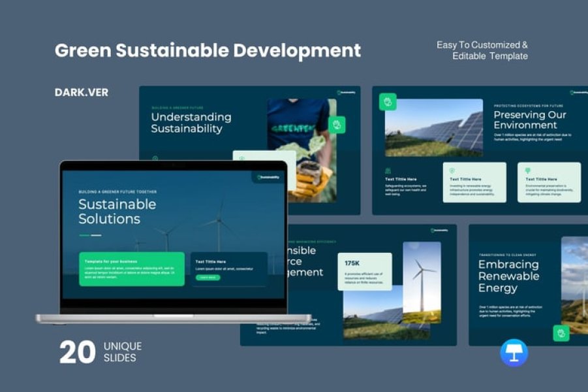Click the 'Green Sustainable Development' title

208,50
